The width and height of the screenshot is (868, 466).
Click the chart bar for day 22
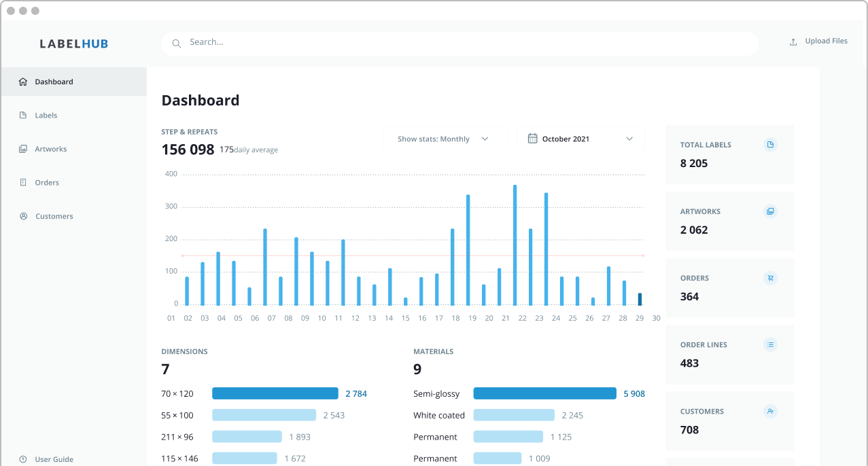(x=515, y=245)
